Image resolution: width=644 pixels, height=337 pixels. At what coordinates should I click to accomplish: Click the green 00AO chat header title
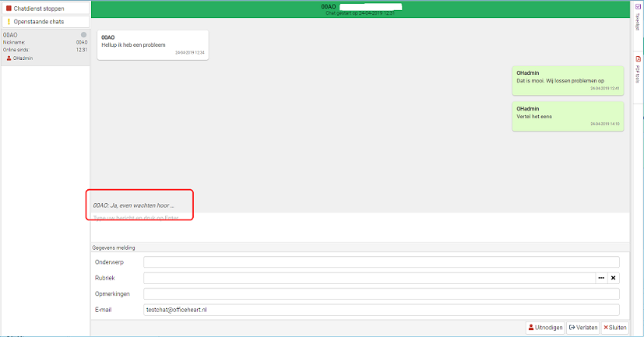[329, 6]
